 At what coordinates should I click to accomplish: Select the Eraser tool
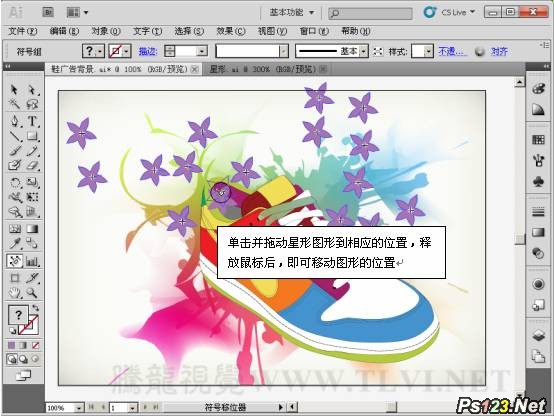coord(32,165)
